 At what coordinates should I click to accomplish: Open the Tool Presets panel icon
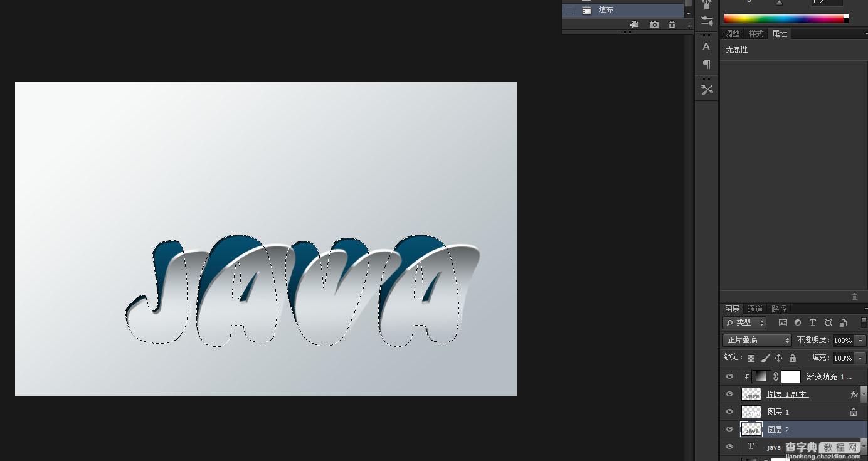(707, 90)
